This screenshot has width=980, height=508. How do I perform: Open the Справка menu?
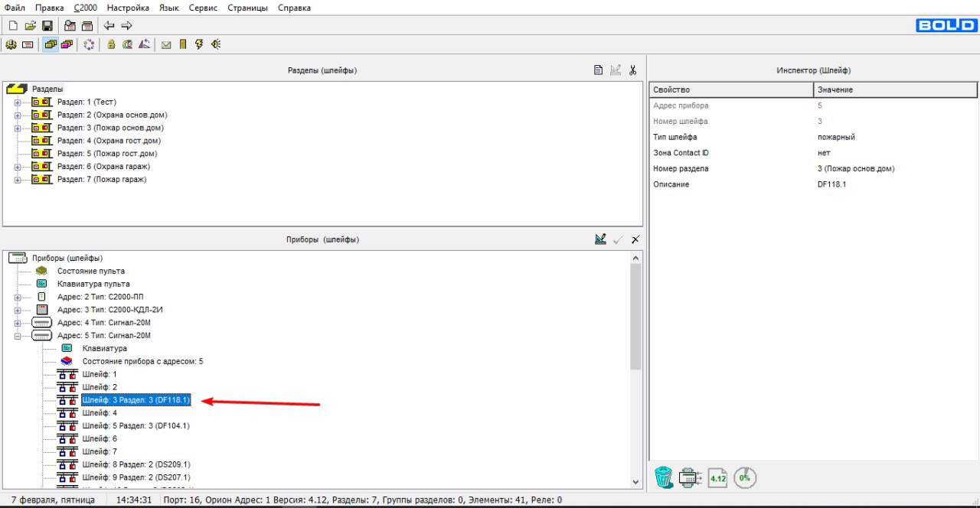click(x=294, y=8)
